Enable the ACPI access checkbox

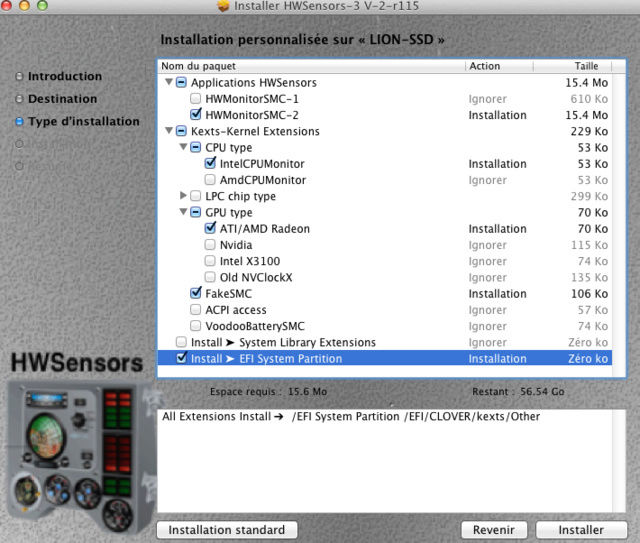point(196,309)
